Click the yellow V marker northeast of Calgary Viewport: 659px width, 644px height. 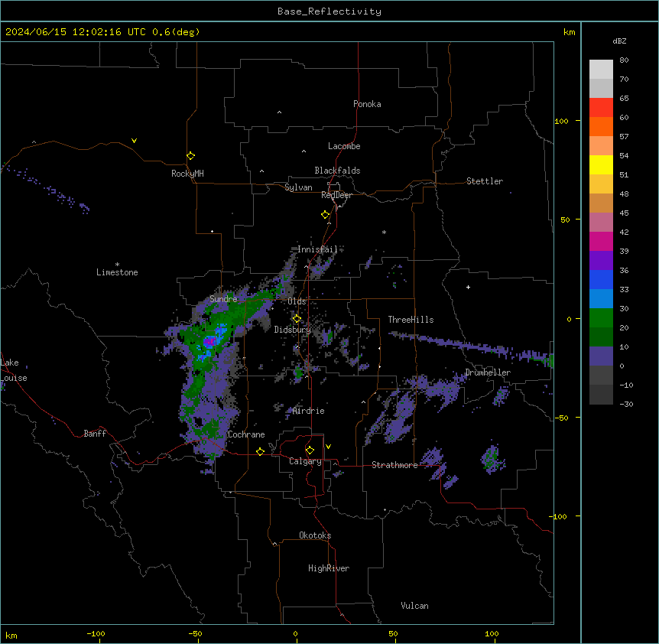click(328, 447)
